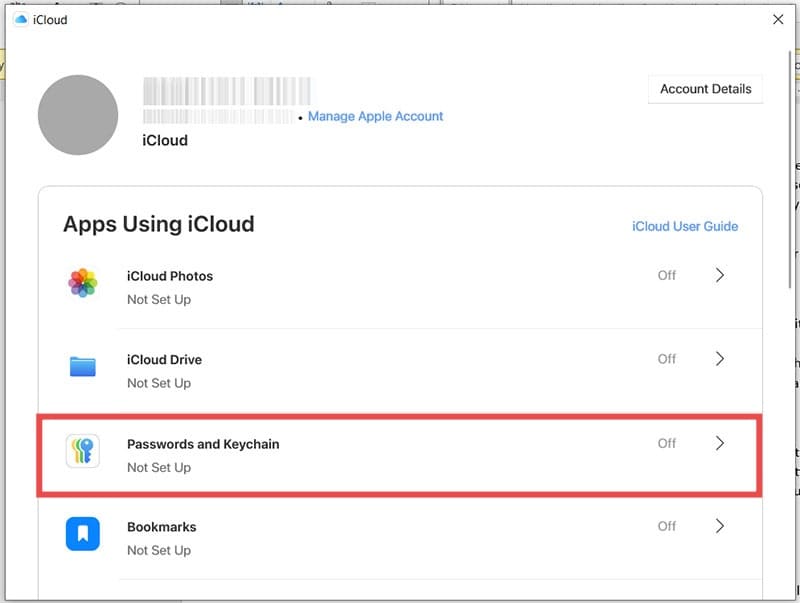Expand Passwords and Keychain using the chevron
Image resolution: width=800 pixels, height=603 pixels.
(x=720, y=443)
